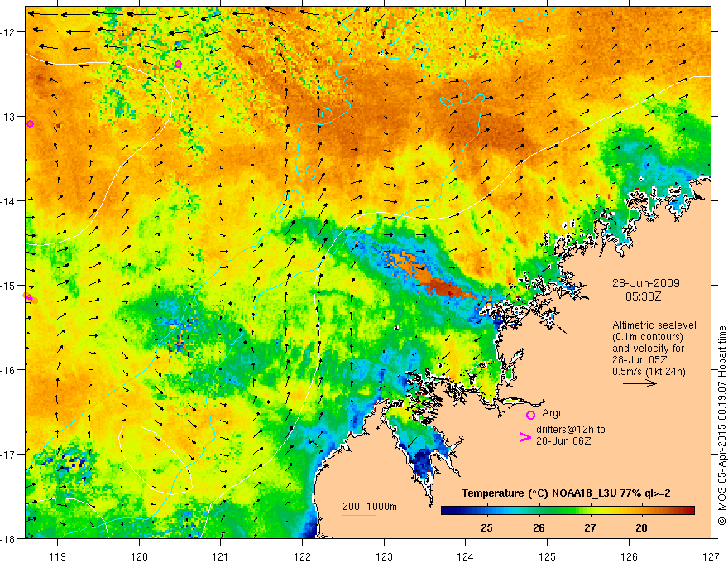Click the -12 latitude axis label
Viewport: 728px width, 563px height.
point(9,32)
